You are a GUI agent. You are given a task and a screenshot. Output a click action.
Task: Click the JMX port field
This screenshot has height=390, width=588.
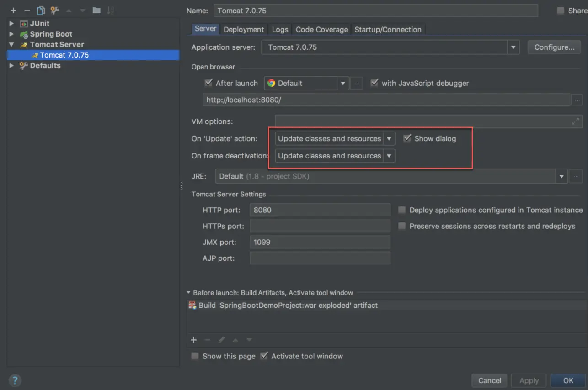pyautogui.click(x=320, y=242)
